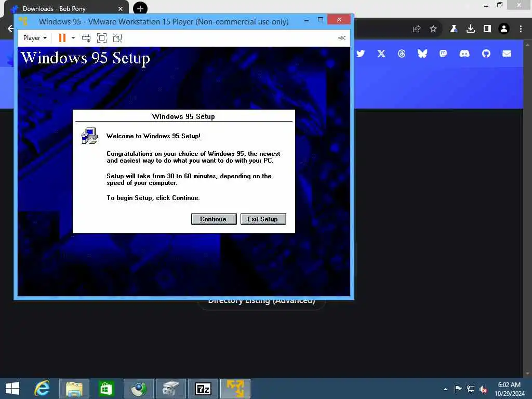Screen dimensions: 532x399
Task: Open the Twitter bird link
Action: [x=361, y=54]
